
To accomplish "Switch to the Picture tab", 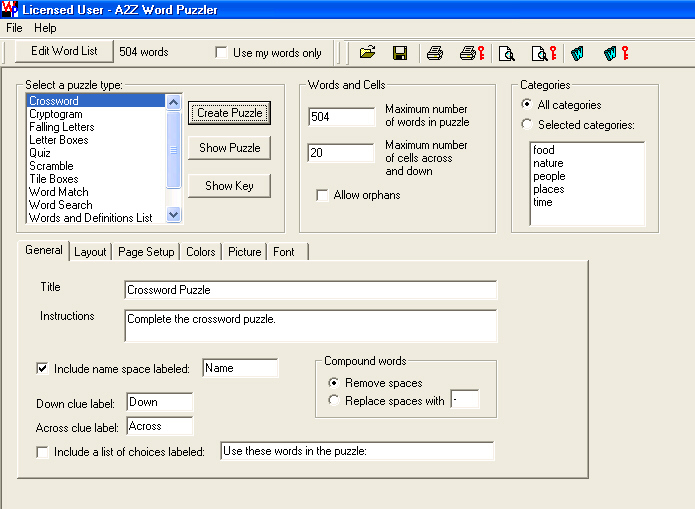I will pyautogui.click(x=244, y=252).
